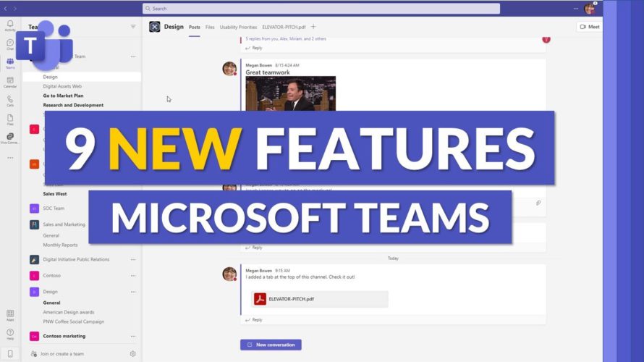Click the Design channel header icon
Image resolution: width=644 pixels, height=362 pixels.
click(154, 27)
